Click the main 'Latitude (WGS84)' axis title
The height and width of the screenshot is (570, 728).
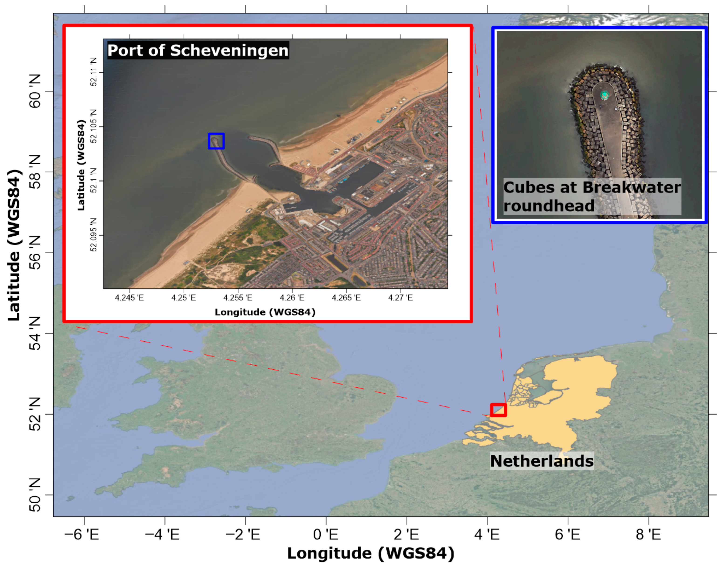click(x=14, y=245)
